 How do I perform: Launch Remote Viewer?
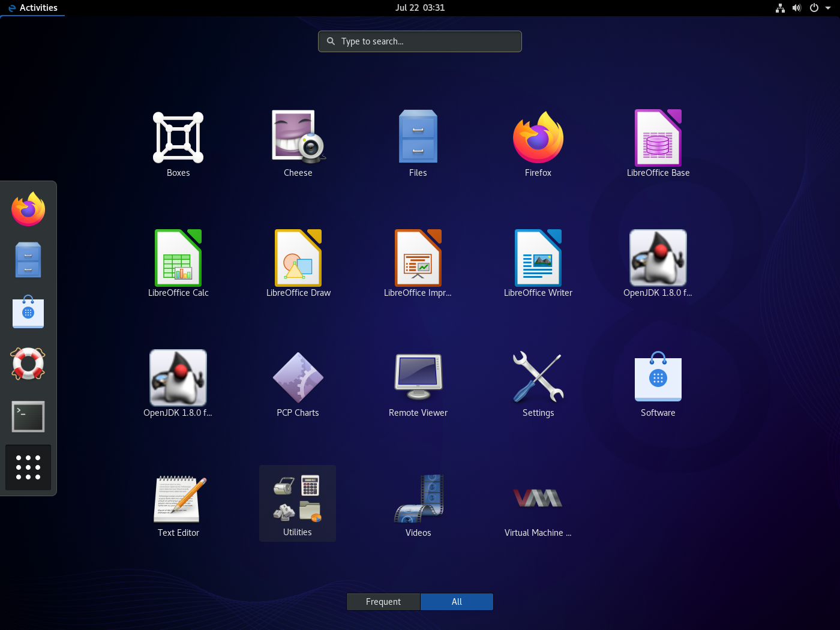click(418, 377)
